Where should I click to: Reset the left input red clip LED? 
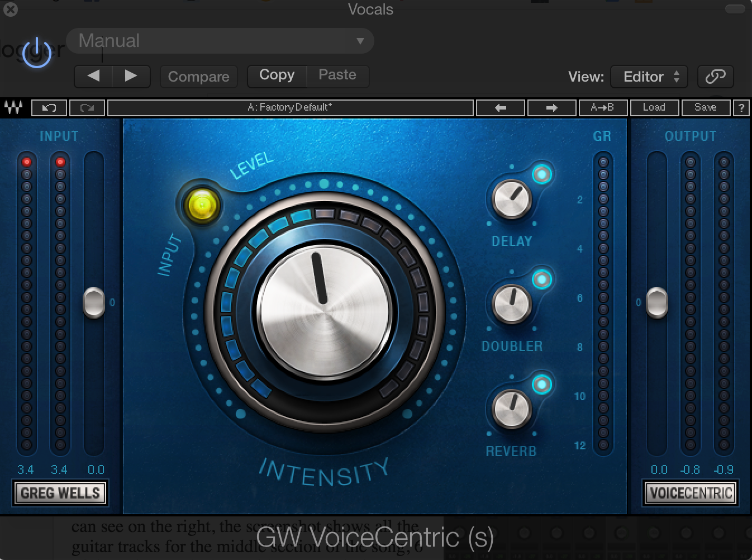point(26,162)
